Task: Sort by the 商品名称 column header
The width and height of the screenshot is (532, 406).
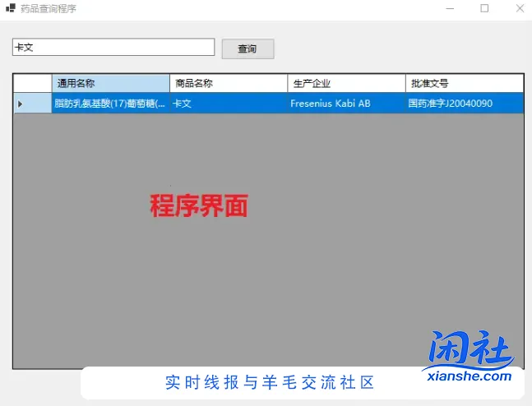Action: tap(229, 83)
